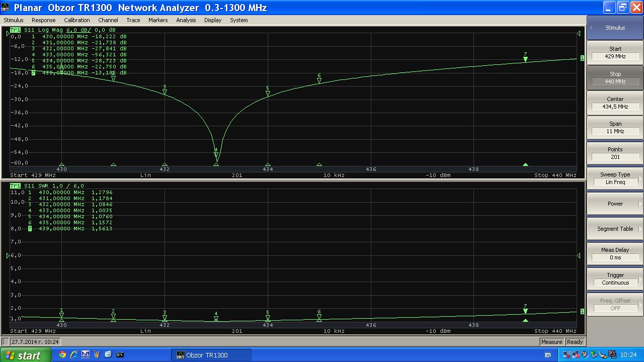The image size is (644, 362).
Task: Open the Trigger Continuous options
Action: [615, 279]
